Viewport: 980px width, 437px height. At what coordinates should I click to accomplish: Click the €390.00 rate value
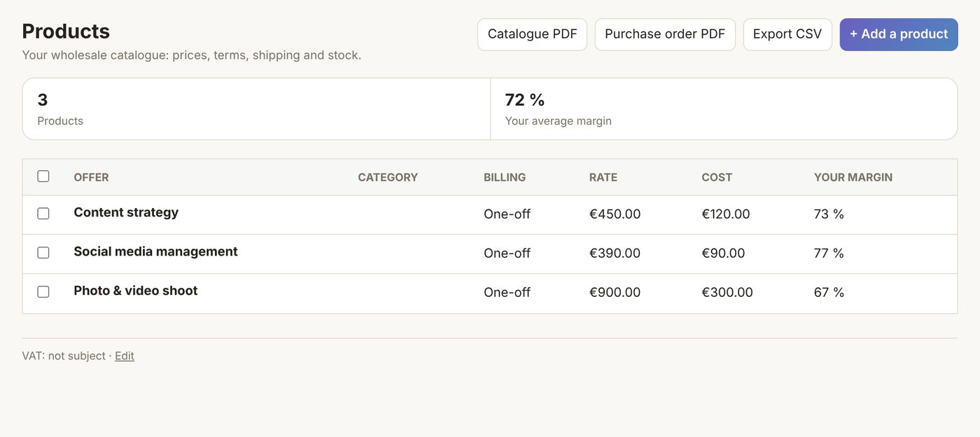[x=615, y=254]
